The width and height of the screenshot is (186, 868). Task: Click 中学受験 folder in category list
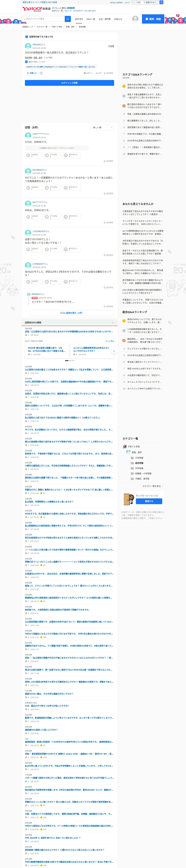137,468
